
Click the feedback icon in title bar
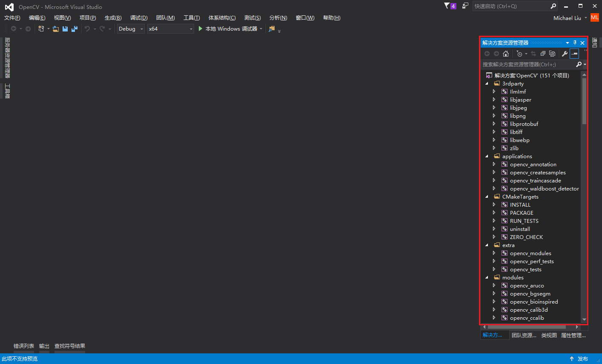tap(465, 6)
